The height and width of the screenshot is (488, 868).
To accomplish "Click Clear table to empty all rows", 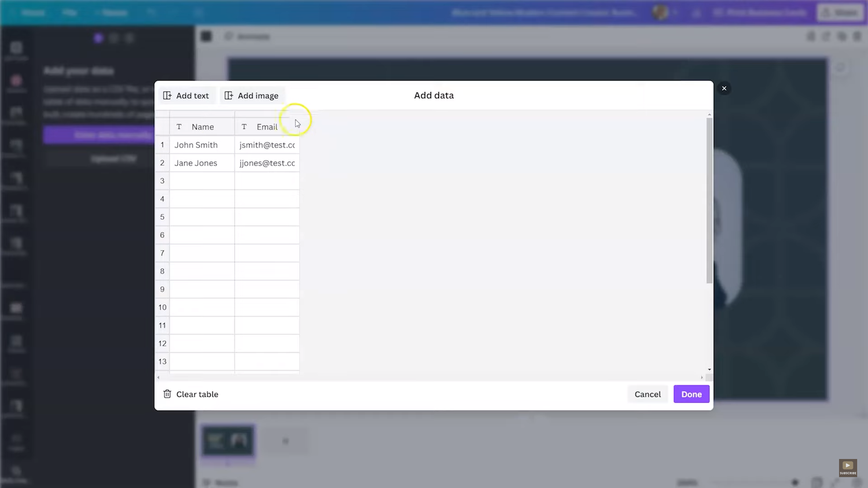I will 197,394.
